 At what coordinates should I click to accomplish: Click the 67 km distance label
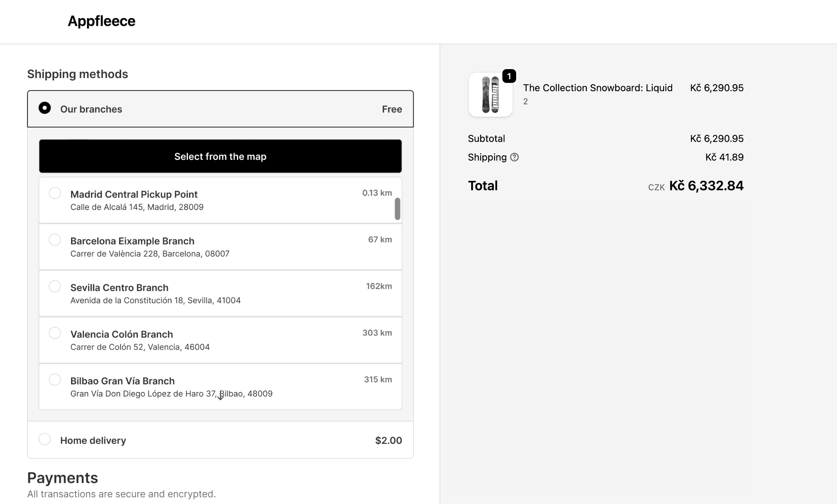coord(380,240)
